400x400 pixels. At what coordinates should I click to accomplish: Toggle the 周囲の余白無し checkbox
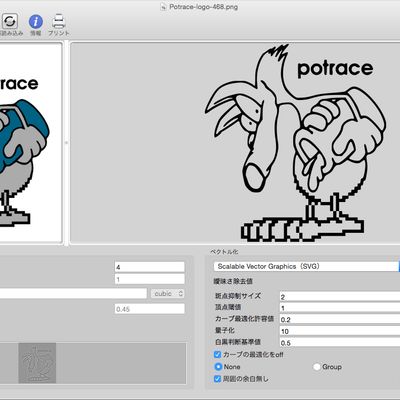[x=217, y=379]
